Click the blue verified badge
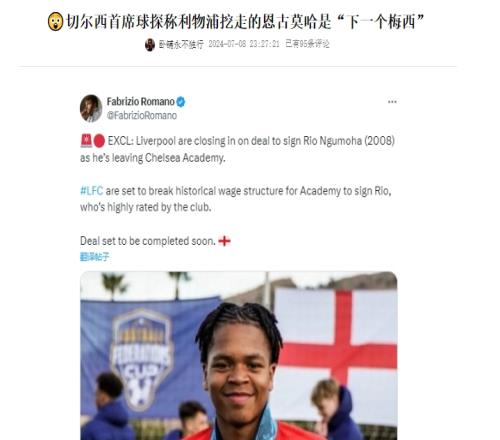The width and height of the screenshot is (500, 440). 181,102
